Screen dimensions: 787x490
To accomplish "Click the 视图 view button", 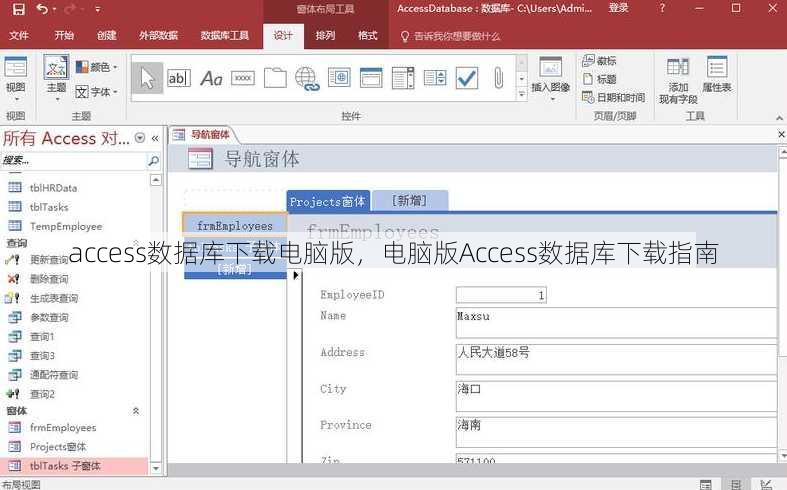I will pos(16,78).
